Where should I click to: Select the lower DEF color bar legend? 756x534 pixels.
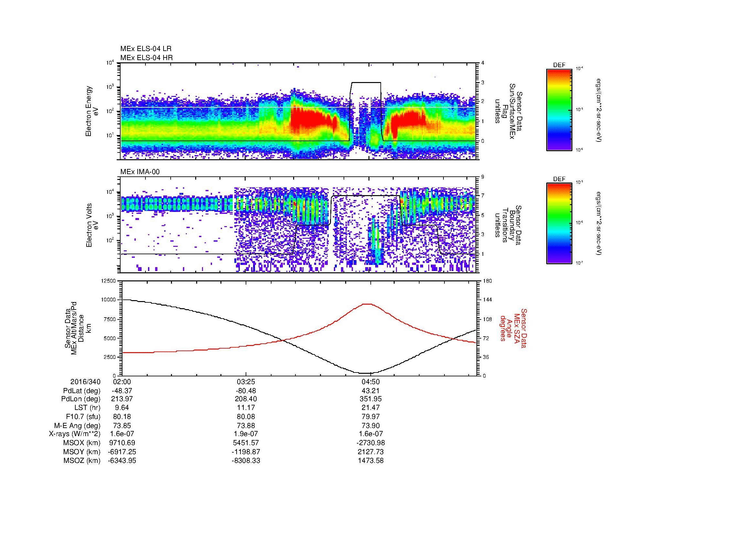click(x=559, y=224)
